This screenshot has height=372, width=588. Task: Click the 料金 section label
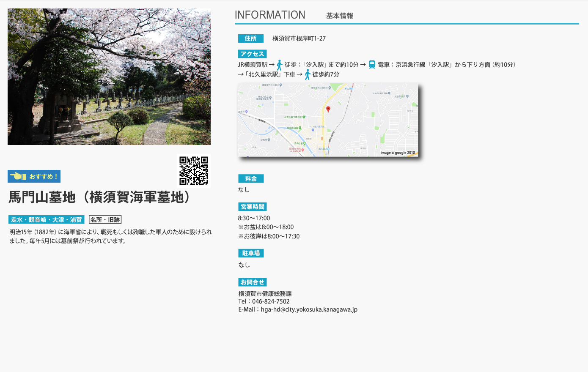click(x=251, y=179)
